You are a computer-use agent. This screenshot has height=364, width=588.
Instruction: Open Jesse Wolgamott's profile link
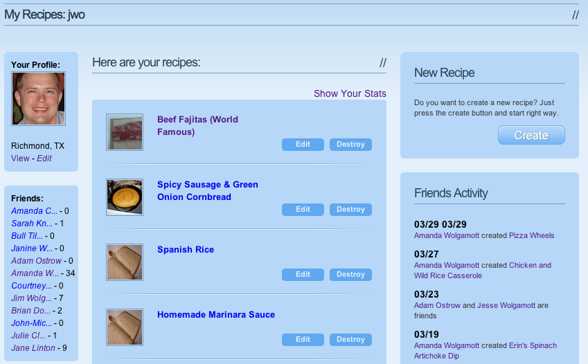point(506,305)
